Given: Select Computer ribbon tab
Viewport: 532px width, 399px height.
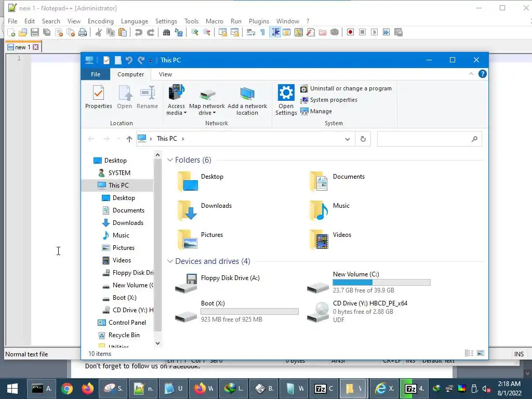Looking at the screenshot, I should pos(130,74).
